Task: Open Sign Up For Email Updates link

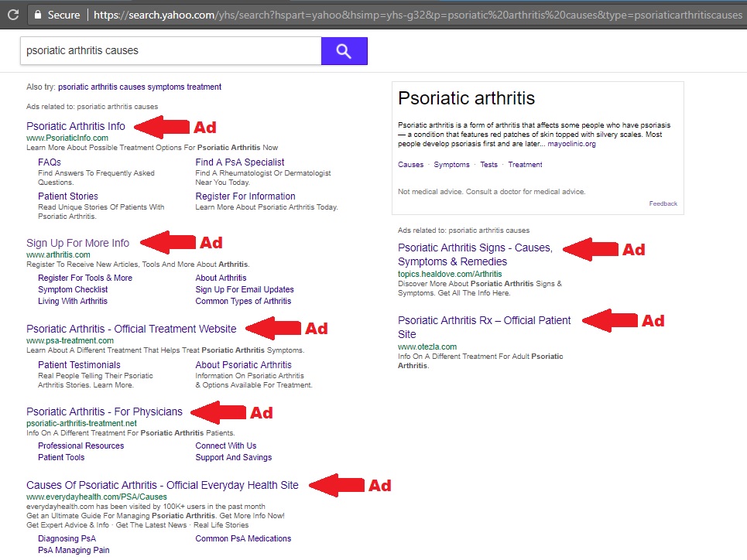Action: (x=245, y=289)
